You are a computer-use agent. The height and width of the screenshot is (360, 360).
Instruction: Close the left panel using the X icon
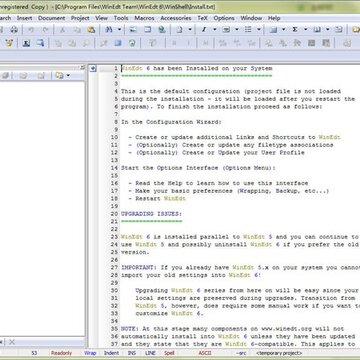tap(12, 342)
